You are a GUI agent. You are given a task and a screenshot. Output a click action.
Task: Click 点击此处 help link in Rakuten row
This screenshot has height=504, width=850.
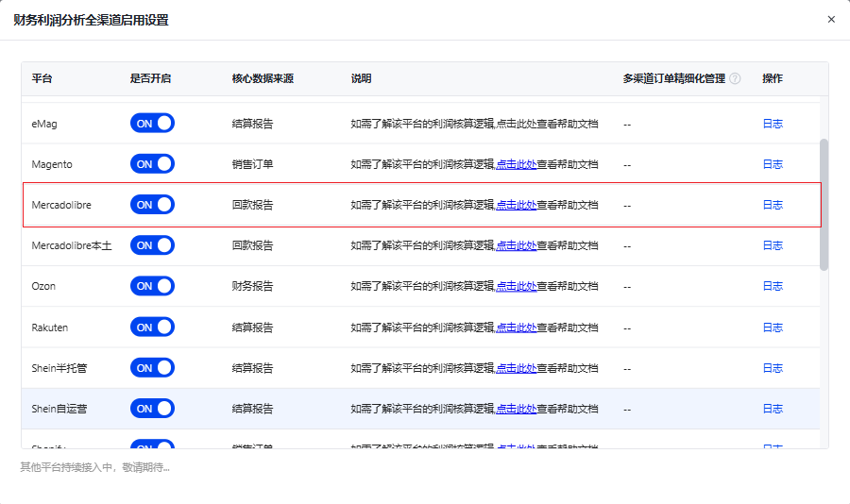click(x=516, y=328)
